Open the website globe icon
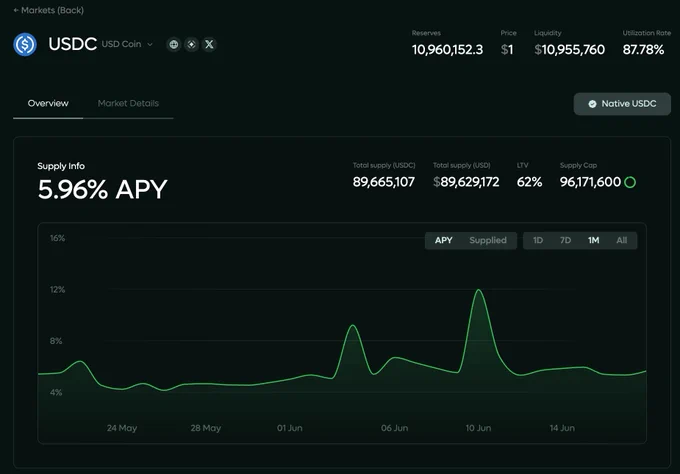 point(173,44)
